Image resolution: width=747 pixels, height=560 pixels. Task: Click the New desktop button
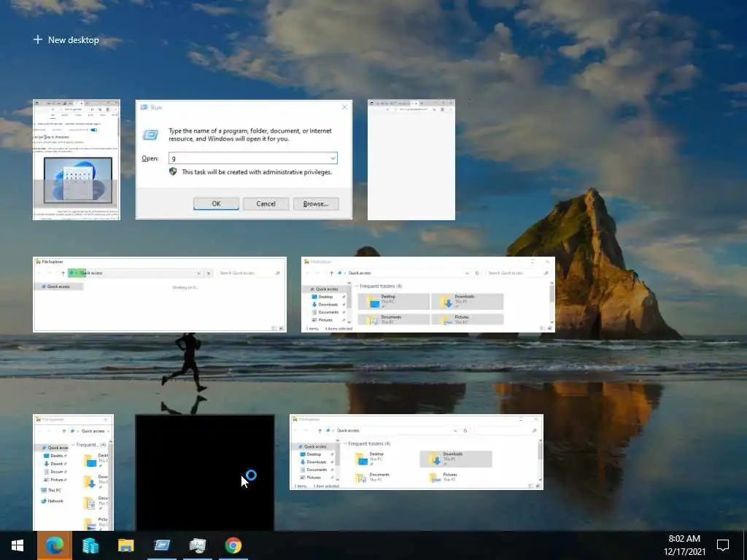coord(66,40)
